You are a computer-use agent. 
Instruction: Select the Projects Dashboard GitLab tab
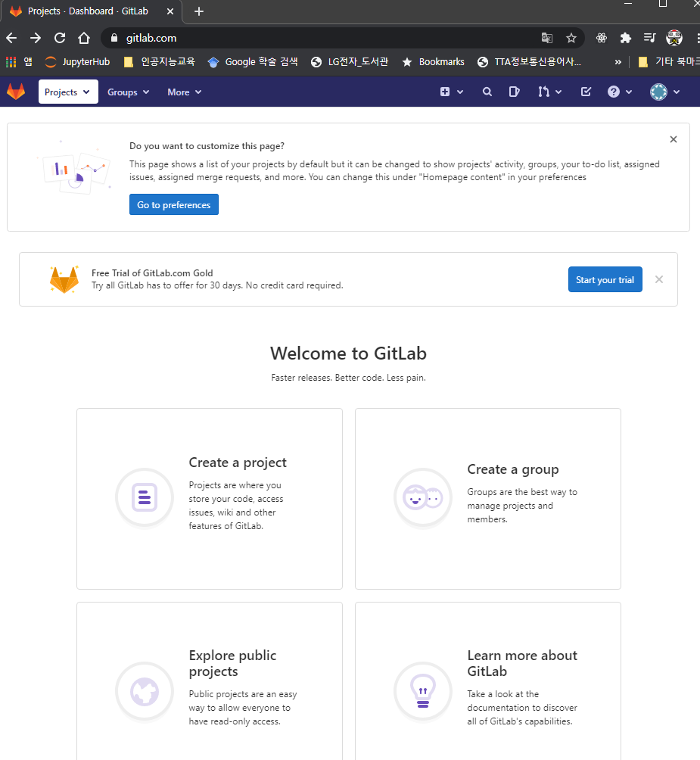[91, 11]
